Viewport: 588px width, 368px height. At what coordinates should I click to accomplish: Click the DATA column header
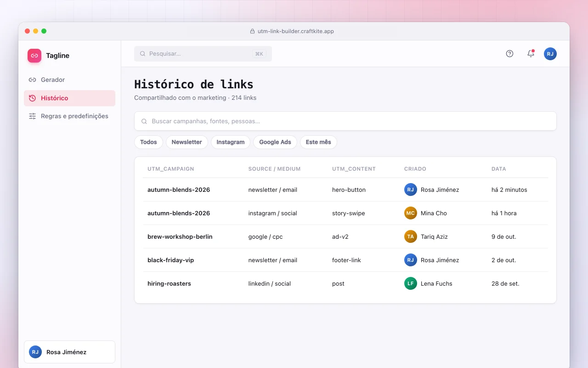click(499, 169)
